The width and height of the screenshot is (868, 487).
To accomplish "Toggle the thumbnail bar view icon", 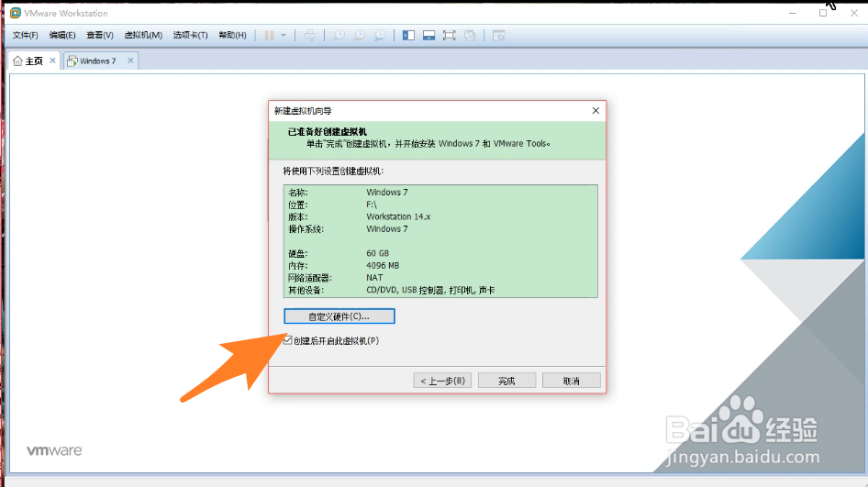I will click(x=429, y=36).
